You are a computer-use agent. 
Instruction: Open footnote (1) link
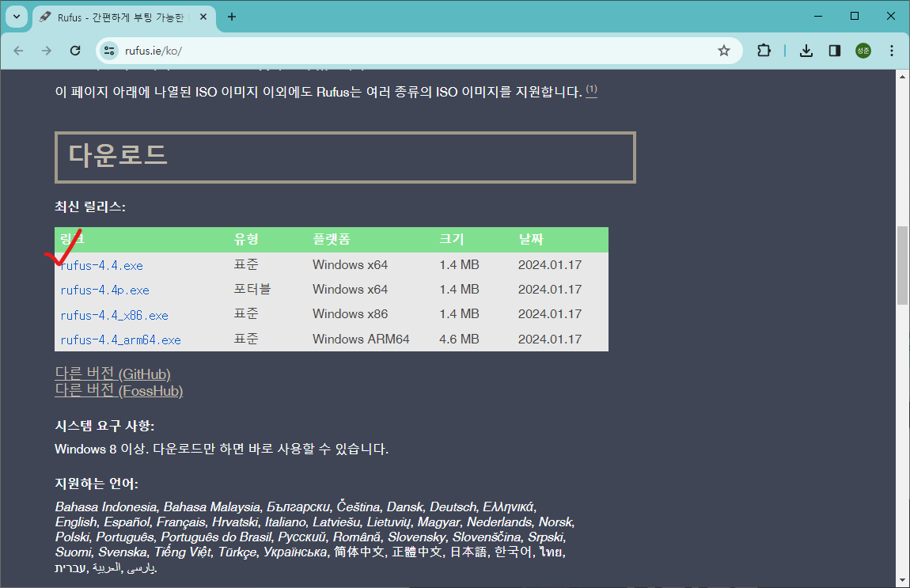point(591,90)
